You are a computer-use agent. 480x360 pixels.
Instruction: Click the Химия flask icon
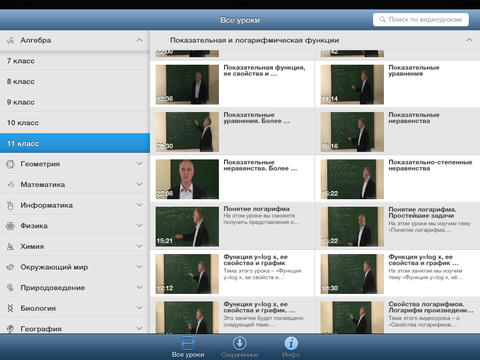[10, 247]
